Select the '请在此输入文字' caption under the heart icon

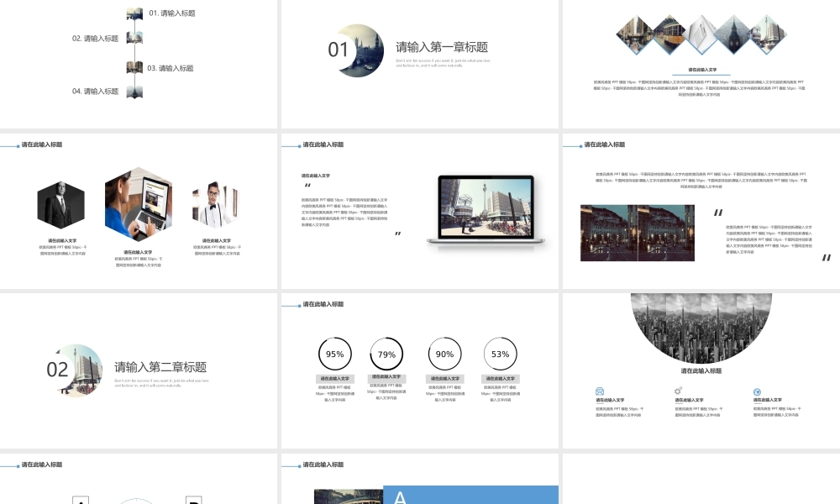pyautogui.click(x=768, y=400)
